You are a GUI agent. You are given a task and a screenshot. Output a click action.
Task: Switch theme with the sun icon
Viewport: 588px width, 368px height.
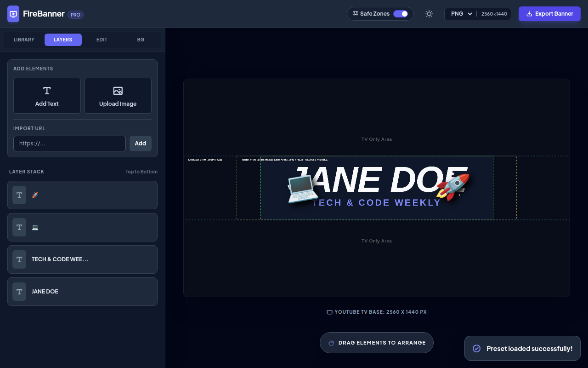[x=429, y=14]
